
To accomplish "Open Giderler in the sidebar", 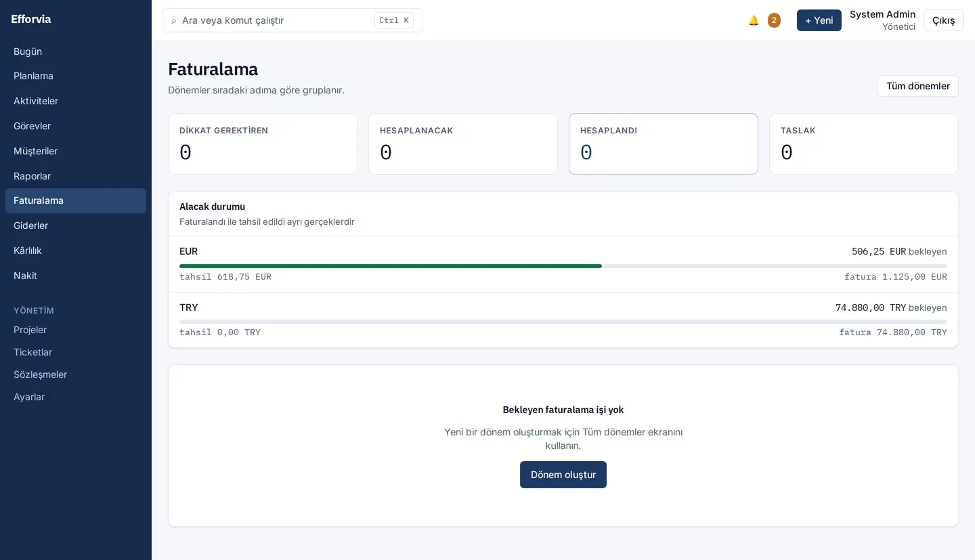I will point(76,225).
